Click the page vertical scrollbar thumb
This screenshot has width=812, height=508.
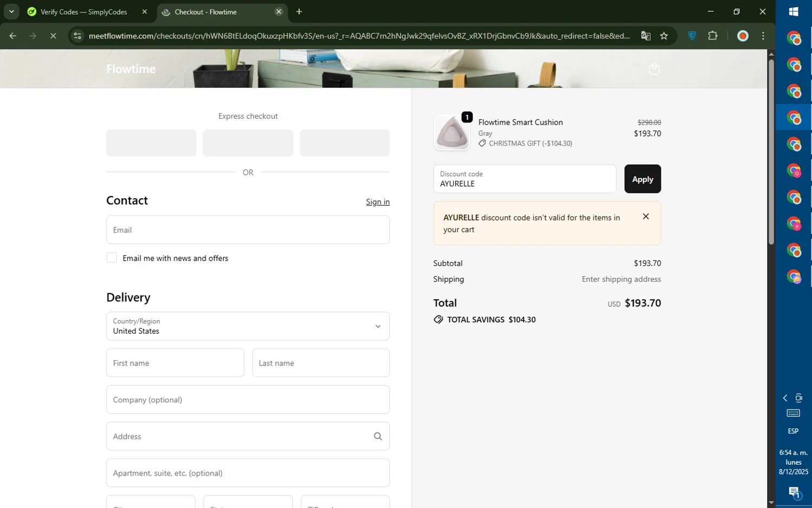coord(771,152)
